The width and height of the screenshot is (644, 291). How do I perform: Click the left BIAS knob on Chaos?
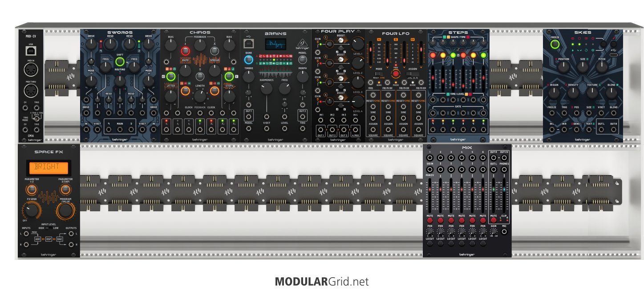(x=171, y=45)
